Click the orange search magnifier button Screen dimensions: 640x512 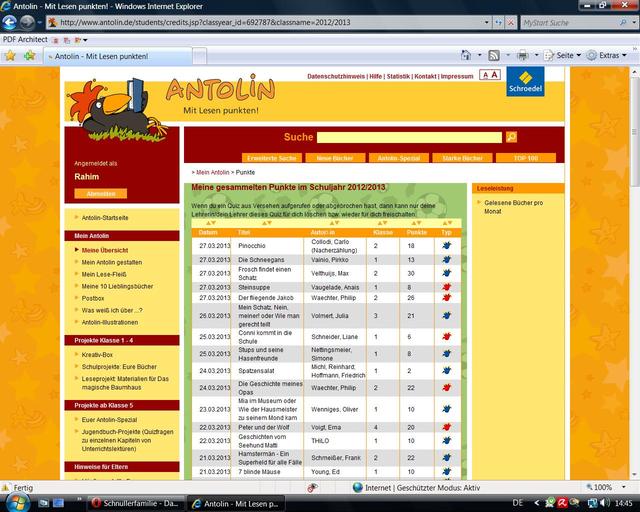tap(511, 137)
